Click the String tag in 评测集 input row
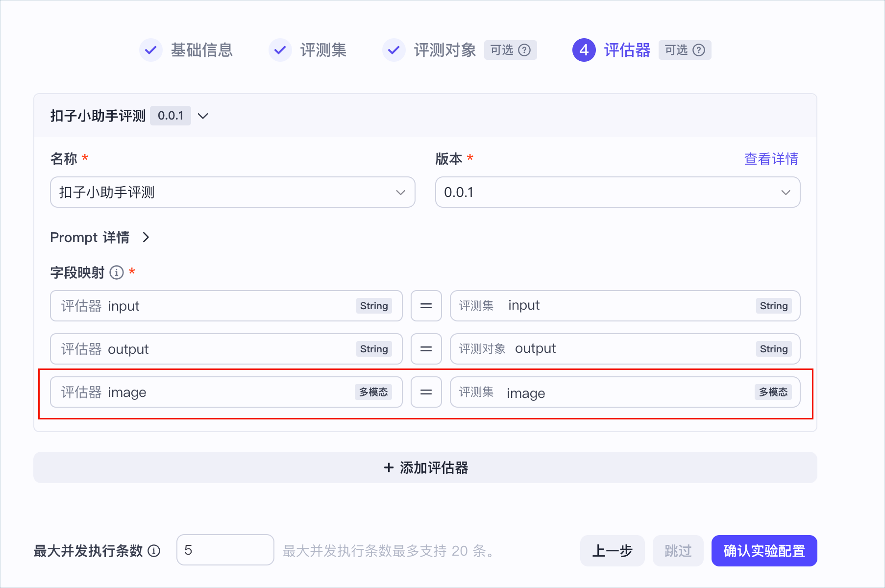This screenshot has height=588, width=885. coord(774,306)
